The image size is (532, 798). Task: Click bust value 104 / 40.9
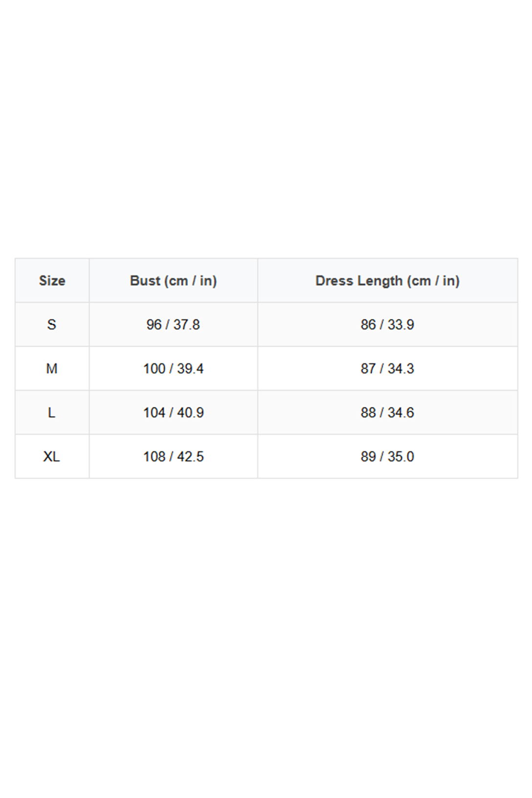coord(173,413)
